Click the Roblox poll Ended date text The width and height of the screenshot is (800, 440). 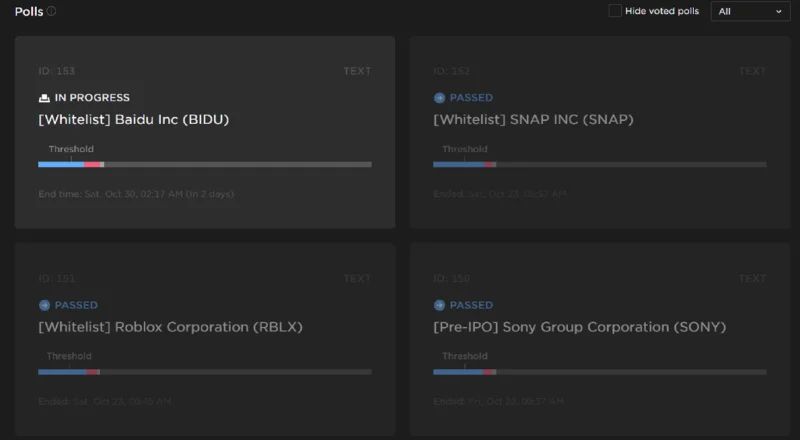[105, 401]
